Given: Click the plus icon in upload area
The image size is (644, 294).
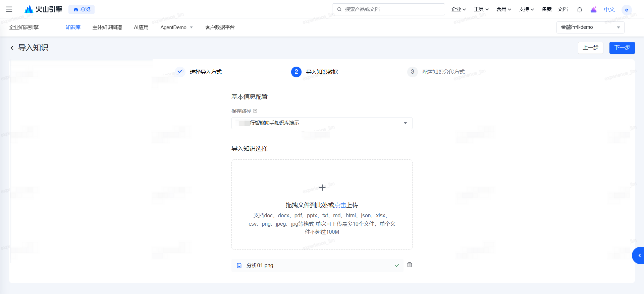Looking at the screenshot, I should 322,188.
